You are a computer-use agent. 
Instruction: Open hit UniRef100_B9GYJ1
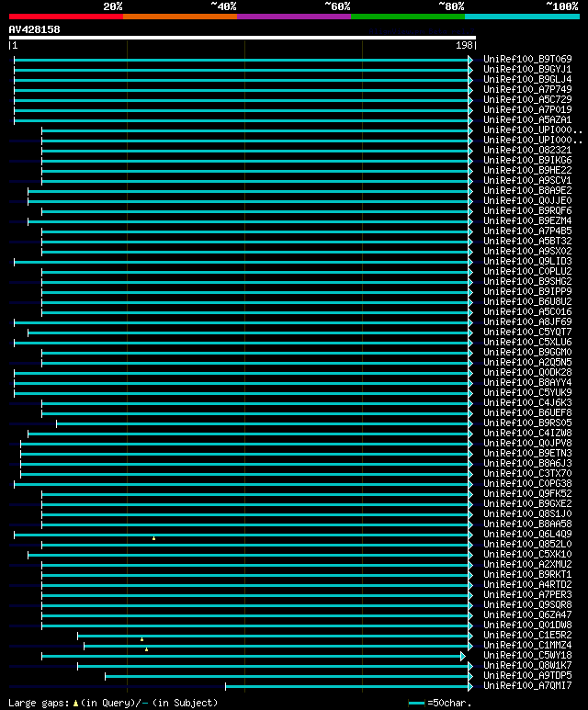coord(527,69)
